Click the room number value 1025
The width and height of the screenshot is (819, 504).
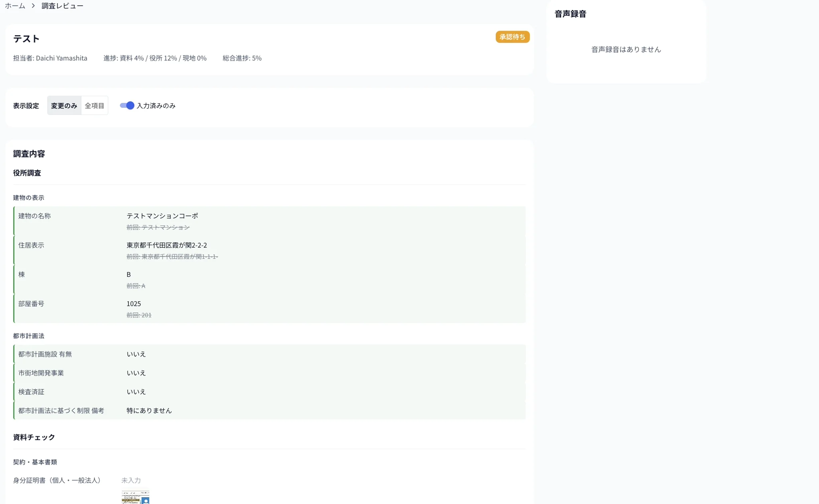(133, 304)
